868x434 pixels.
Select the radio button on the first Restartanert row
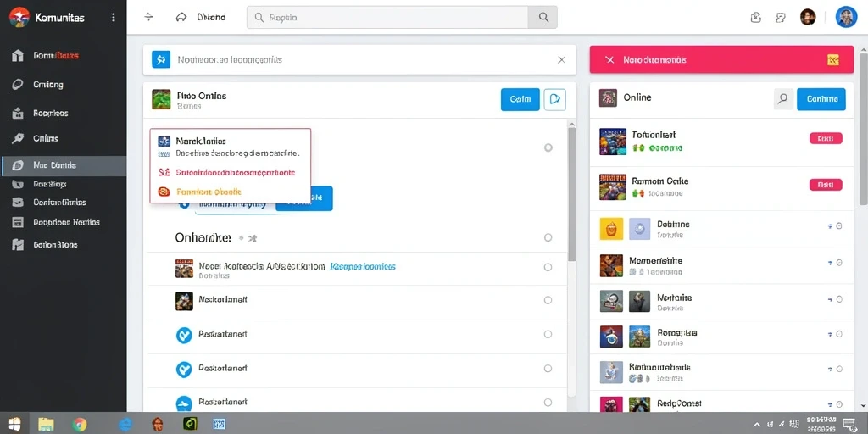coord(548,334)
